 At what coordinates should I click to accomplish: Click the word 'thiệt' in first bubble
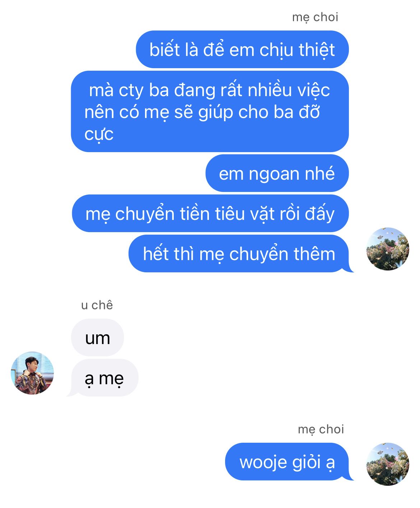point(317,50)
